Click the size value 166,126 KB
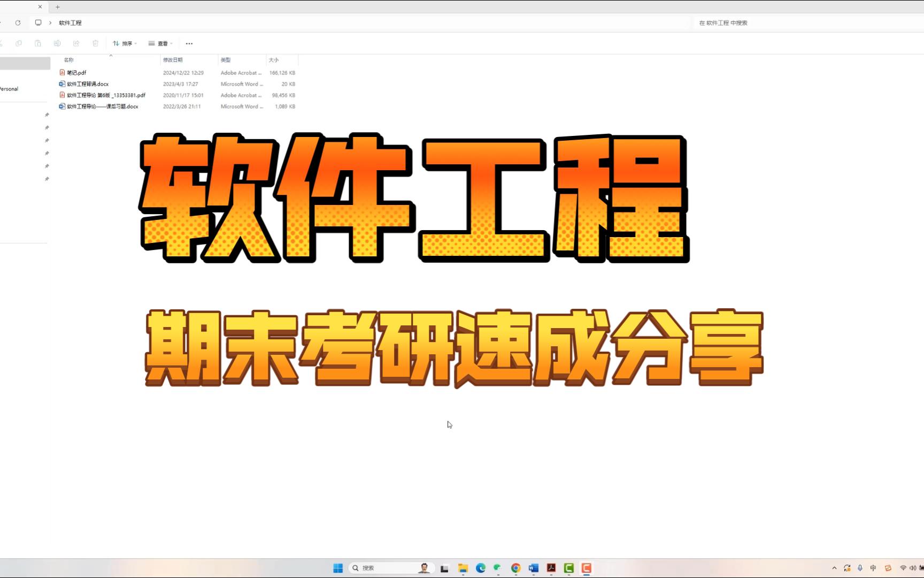This screenshot has width=924, height=578. pos(282,73)
